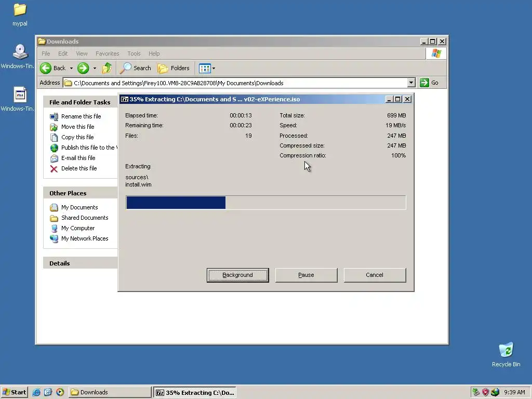Launch Outlook Express from Quick Launch
The image size is (532, 399).
click(48, 392)
